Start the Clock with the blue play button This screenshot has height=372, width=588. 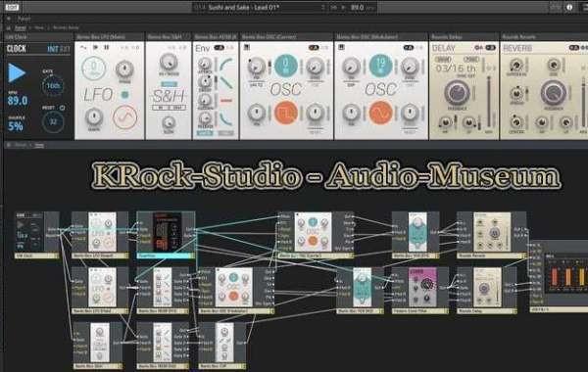coord(17,72)
